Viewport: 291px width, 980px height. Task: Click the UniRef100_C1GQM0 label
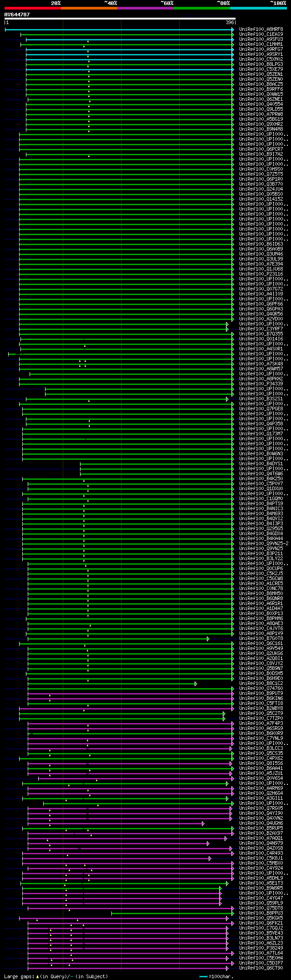click(x=261, y=499)
